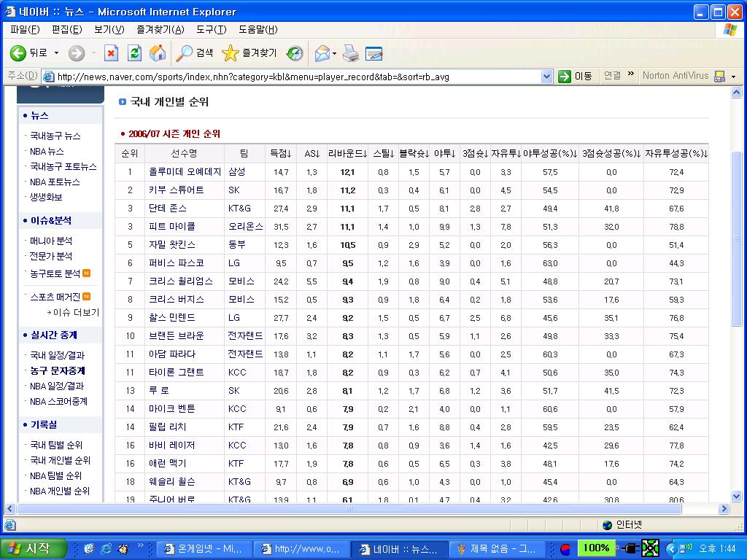
Task: Open NBA 개인별 순위 sidebar link
Action: [x=60, y=491]
